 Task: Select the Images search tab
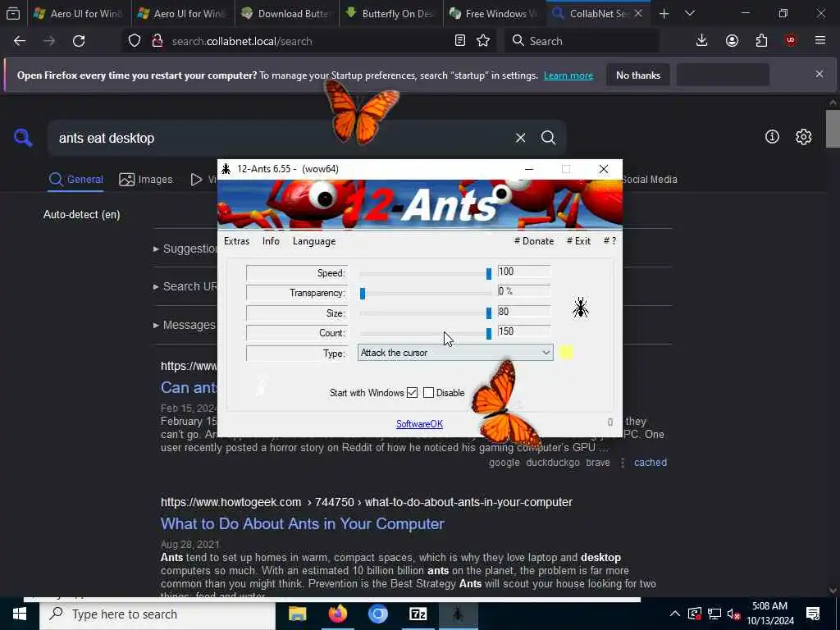pos(146,180)
